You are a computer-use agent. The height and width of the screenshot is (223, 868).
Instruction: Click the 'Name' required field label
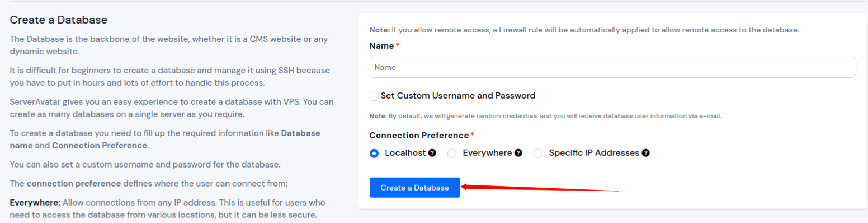pos(382,46)
